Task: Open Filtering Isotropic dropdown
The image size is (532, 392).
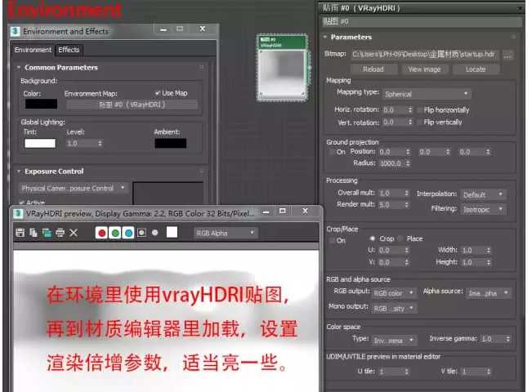Action: click(x=483, y=210)
